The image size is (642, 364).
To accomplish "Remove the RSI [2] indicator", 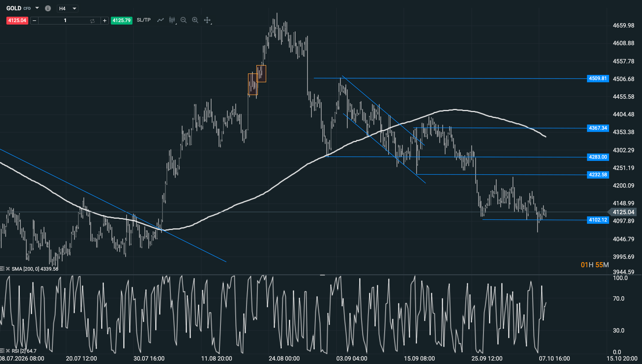I will (8, 351).
